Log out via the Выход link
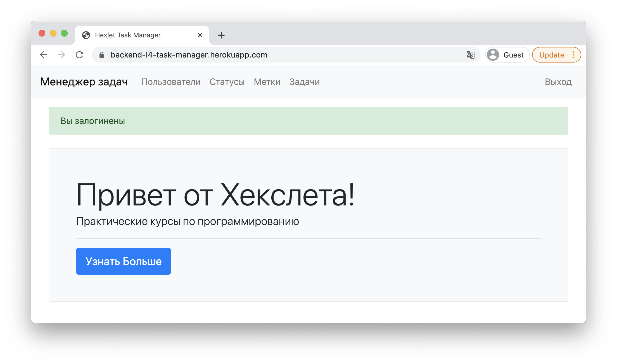The image size is (617, 364). coord(558,82)
